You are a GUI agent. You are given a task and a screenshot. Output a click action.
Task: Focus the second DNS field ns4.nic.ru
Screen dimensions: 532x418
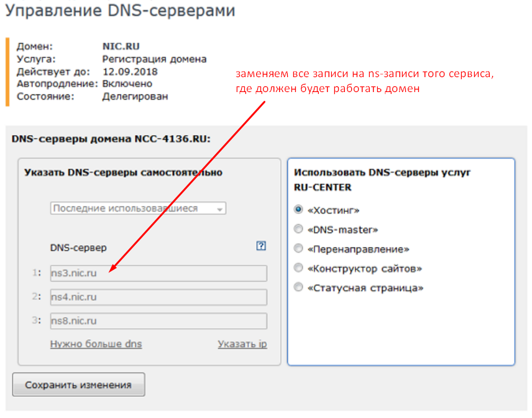158,297
